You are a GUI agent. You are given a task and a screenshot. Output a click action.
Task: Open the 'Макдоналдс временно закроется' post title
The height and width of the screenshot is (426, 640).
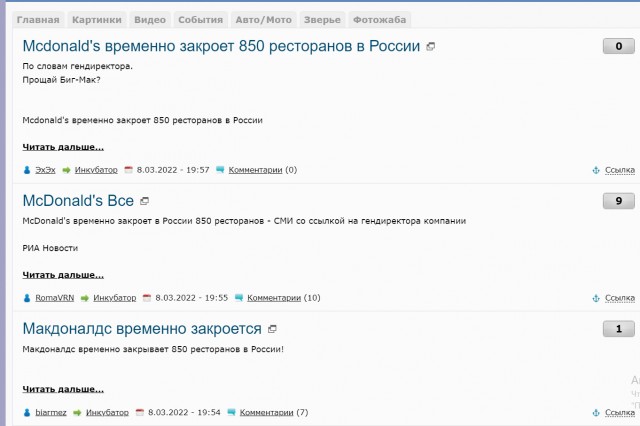pos(142,328)
